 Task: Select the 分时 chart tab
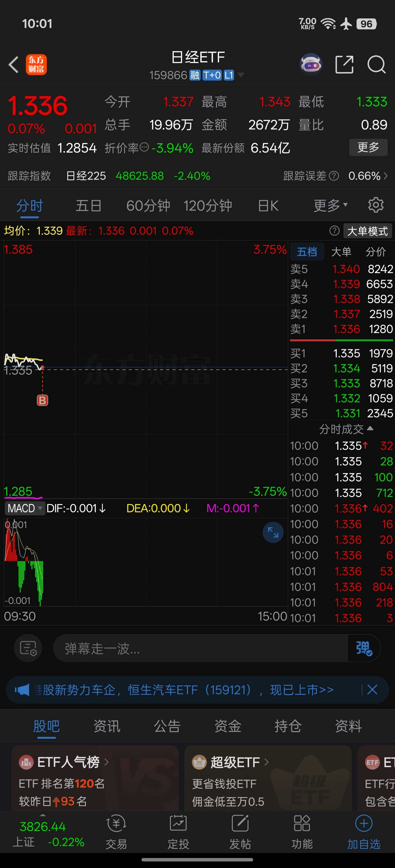pyautogui.click(x=30, y=205)
